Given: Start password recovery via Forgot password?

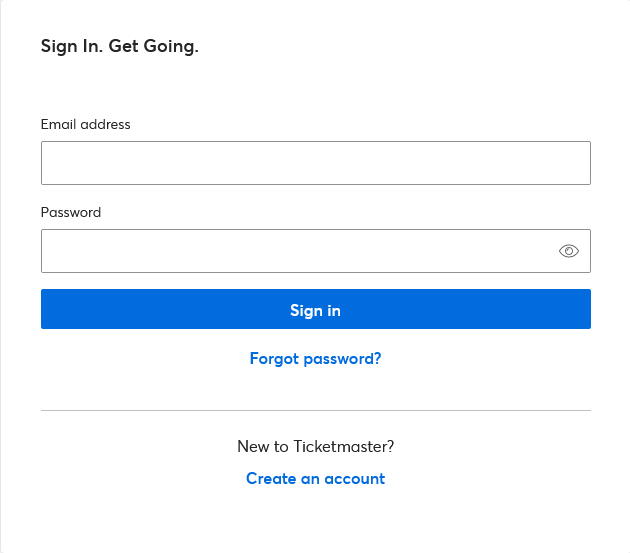Looking at the screenshot, I should click(315, 358).
